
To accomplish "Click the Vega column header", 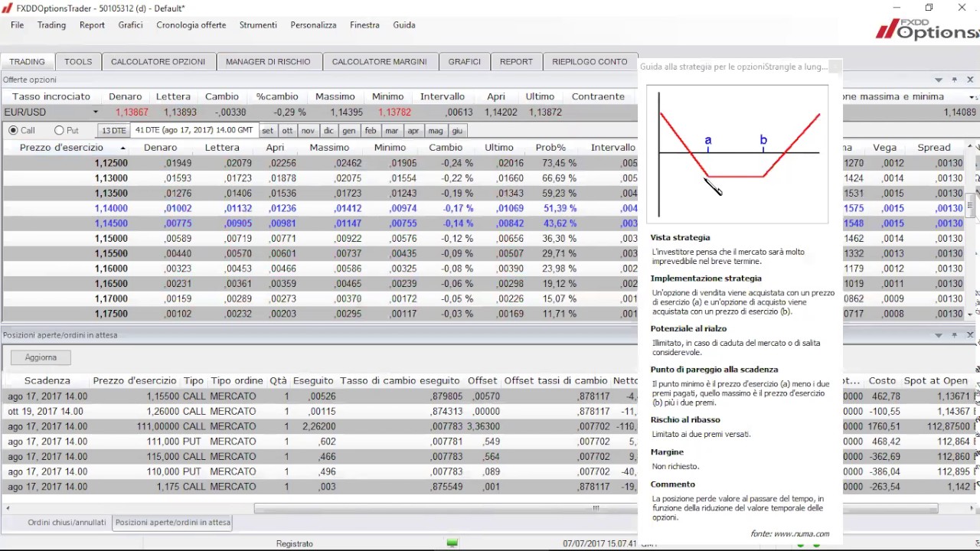I will pos(884,148).
